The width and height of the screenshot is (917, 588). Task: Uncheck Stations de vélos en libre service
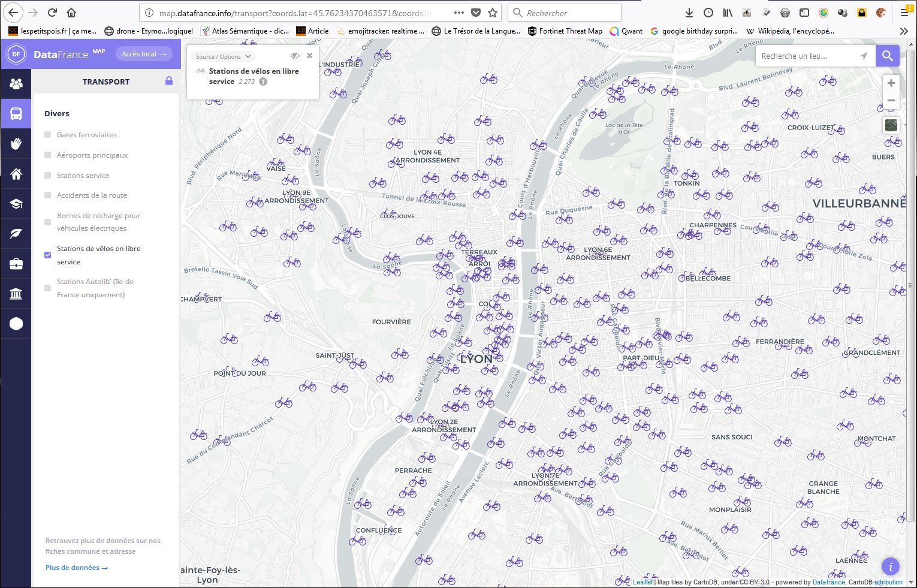(x=48, y=255)
